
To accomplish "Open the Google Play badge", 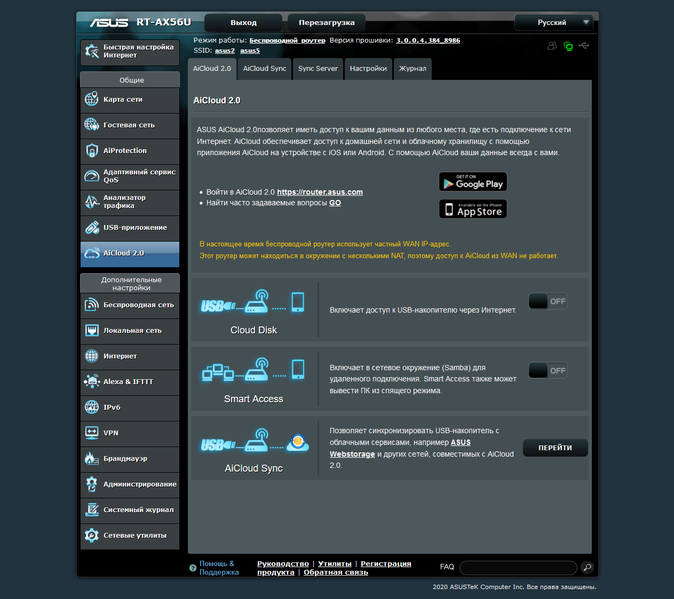I will point(473,182).
